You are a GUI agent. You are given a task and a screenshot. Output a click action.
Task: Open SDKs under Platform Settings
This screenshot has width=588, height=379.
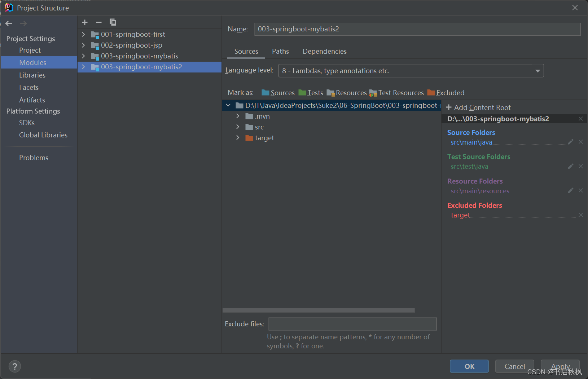pos(27,123)
